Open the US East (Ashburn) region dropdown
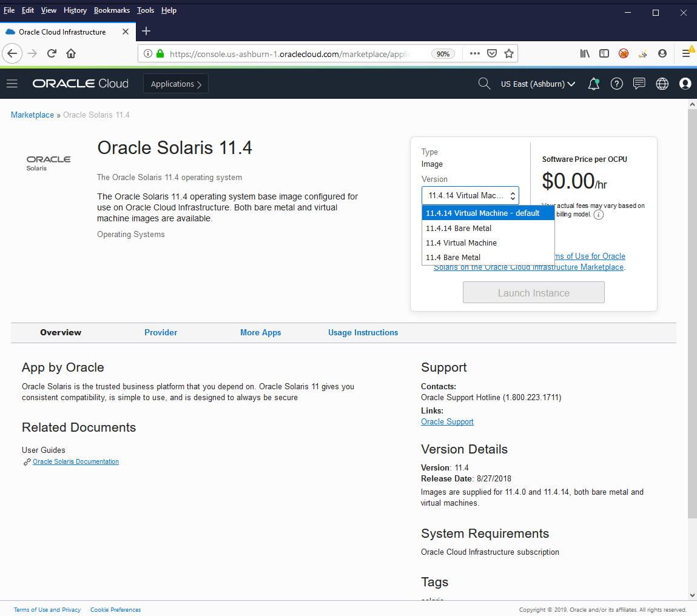The image size is (697, 616). (x=537, y=84)
